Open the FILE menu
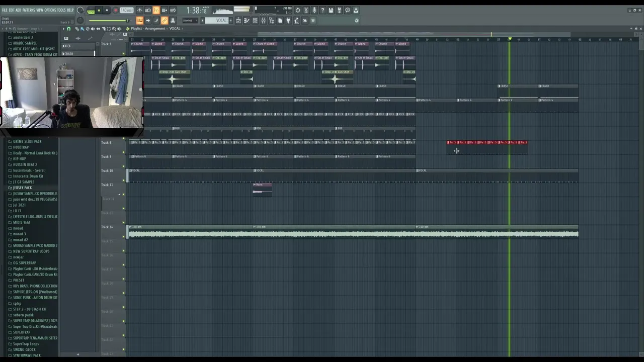This screenshot has width=644, height=362. tap(5, 10)
